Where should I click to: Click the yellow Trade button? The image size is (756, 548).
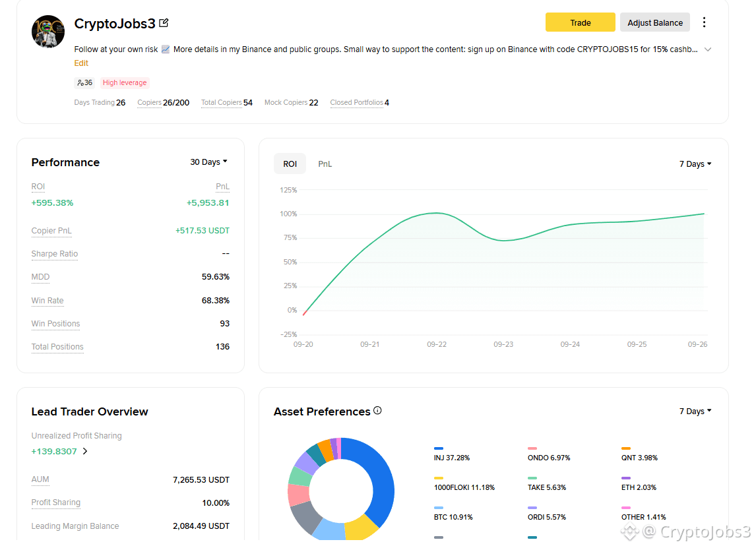pyautogui.click(x=580, y=22)
